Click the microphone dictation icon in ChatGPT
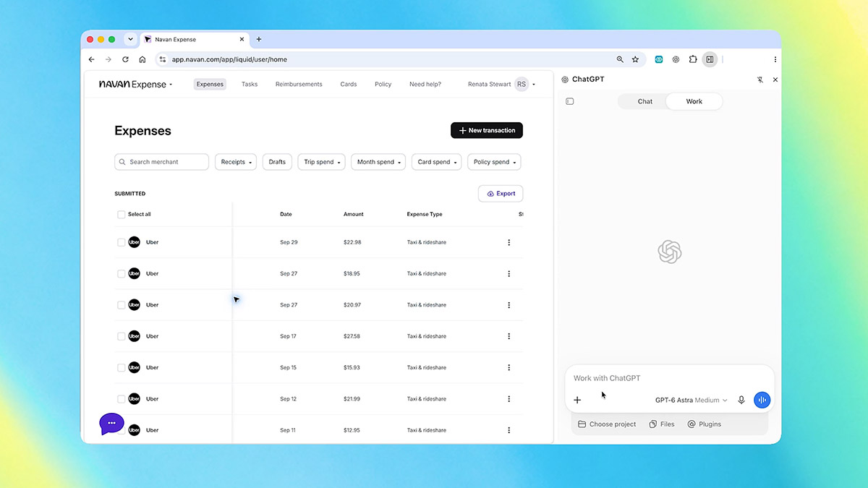Viewport: 868px width, 488px height. [x=741, y=400]
